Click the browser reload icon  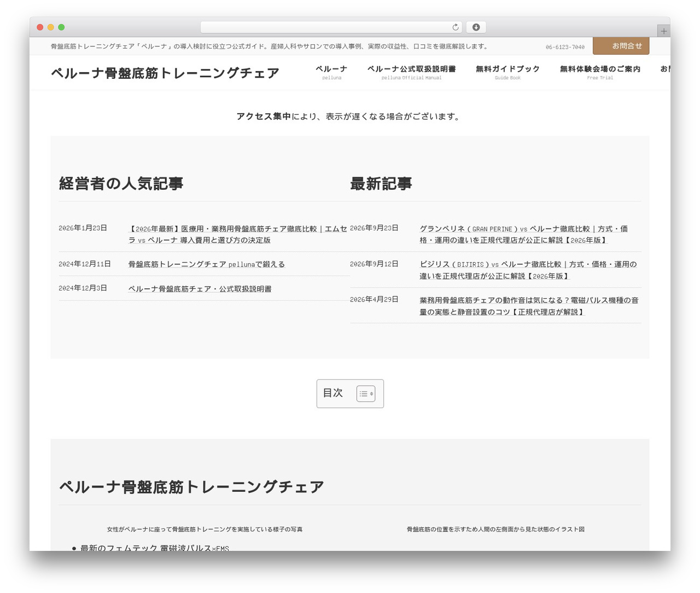(x=456, y=27)
